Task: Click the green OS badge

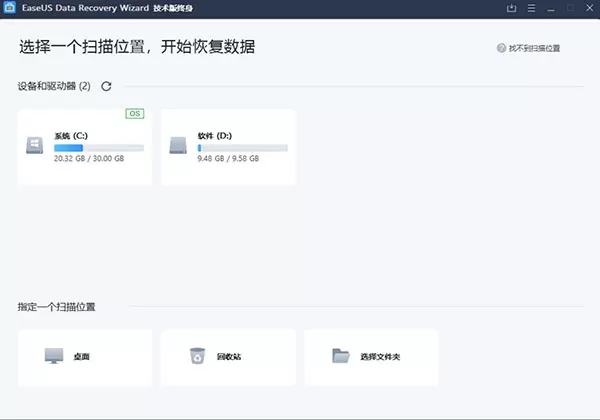Action: point(135,114)
